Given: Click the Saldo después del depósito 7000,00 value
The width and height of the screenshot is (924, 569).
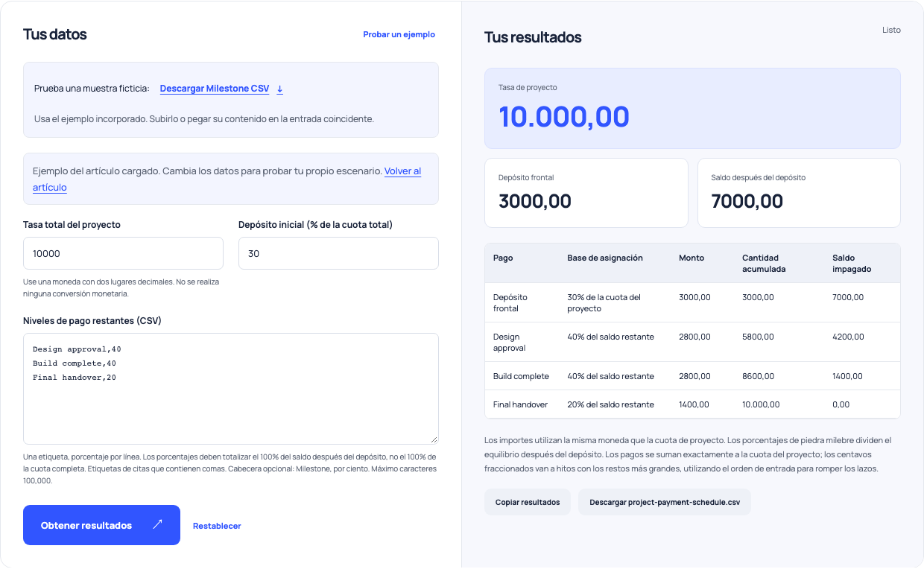Looking at the screenshot, I should [x=747, y=201].
